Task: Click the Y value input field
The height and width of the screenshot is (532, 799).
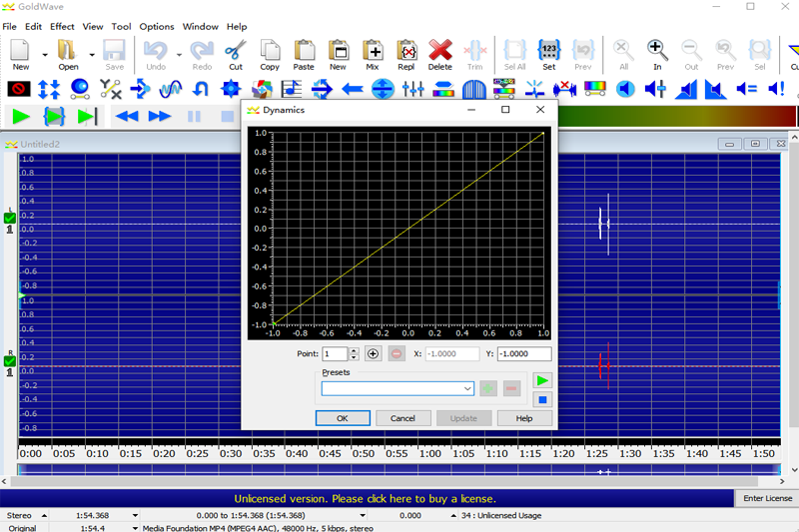Action: pos(524,353)
